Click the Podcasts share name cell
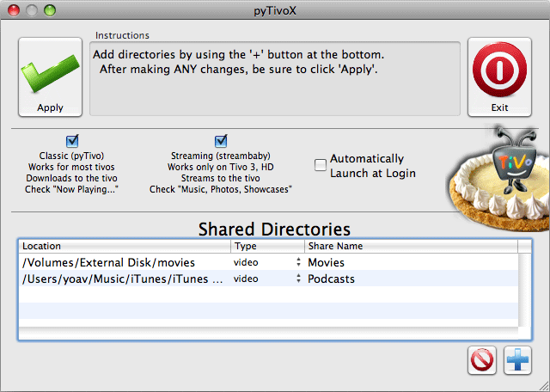Viewport: 550px width, 392px height. tap(411, 279)
